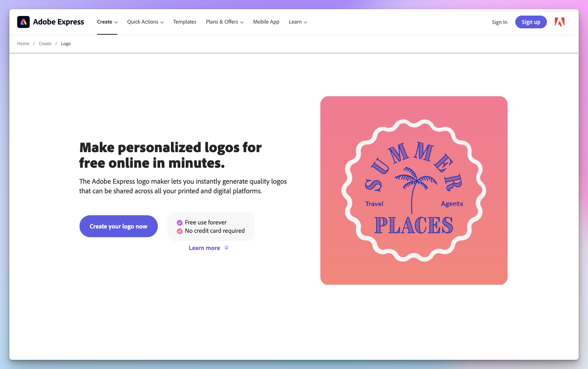
Task: Click the Summer Places logo preview image
Action: tap(414, 190)
